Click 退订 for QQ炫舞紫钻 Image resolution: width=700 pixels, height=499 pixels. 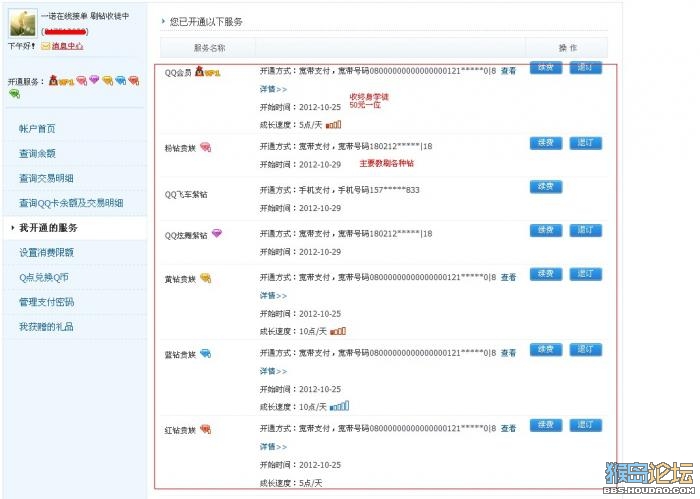click(x=585, y=231)
